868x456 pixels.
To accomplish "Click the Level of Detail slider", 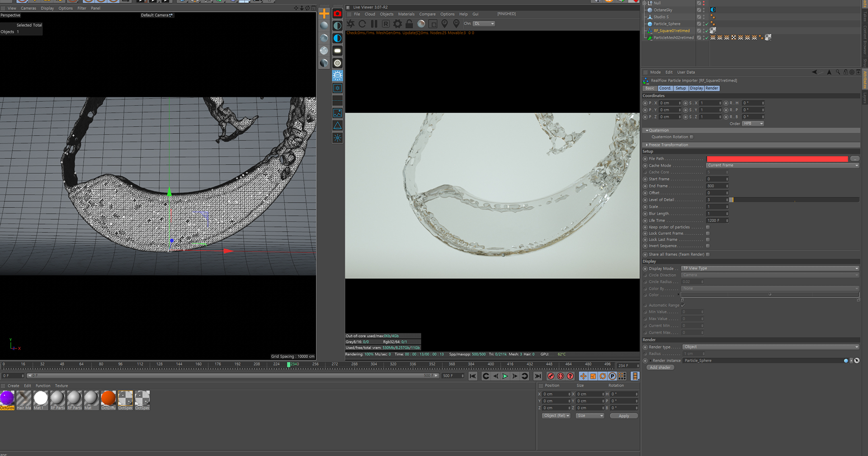I will tap(794, 199).
